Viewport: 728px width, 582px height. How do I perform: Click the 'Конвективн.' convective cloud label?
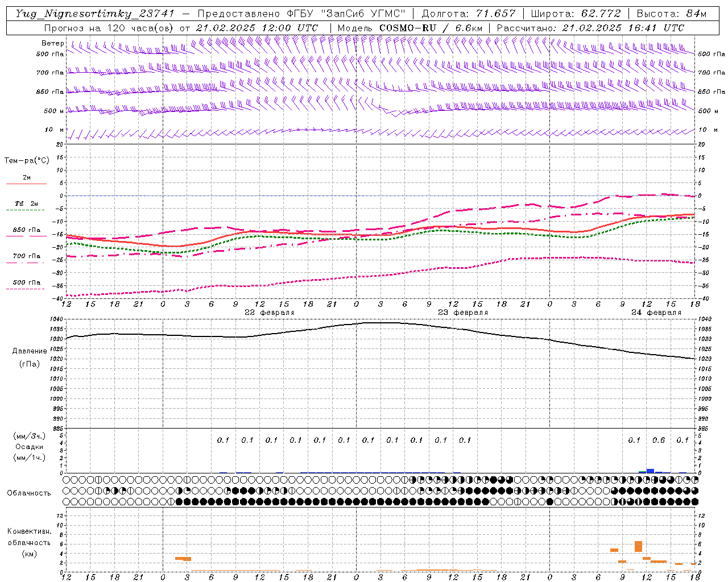pyautogui.click(x=29, y=531)
